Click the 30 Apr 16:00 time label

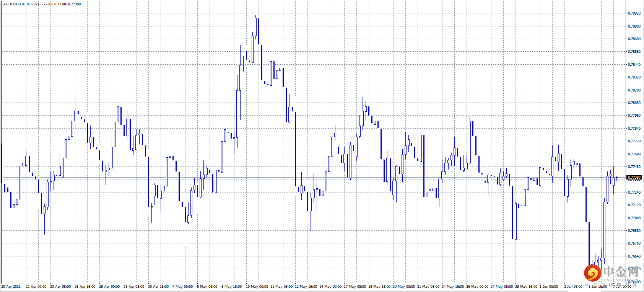(158, 287)
